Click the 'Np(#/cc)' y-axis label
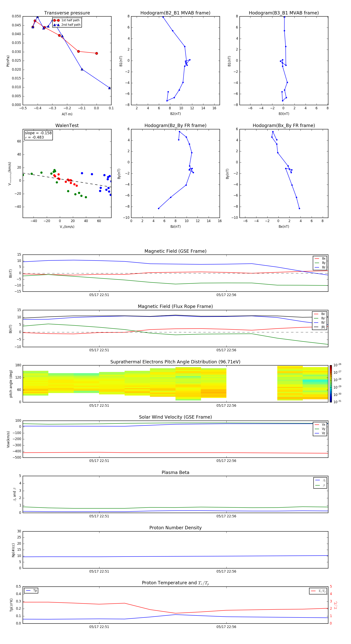Image resolution: width=351 pixels, height=644 pixels. click(x=13, y=550)
